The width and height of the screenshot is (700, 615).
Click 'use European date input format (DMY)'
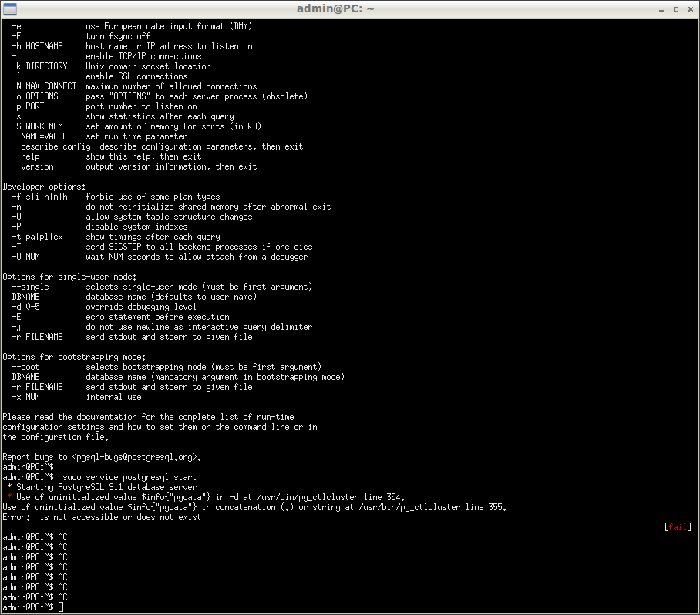169,26
